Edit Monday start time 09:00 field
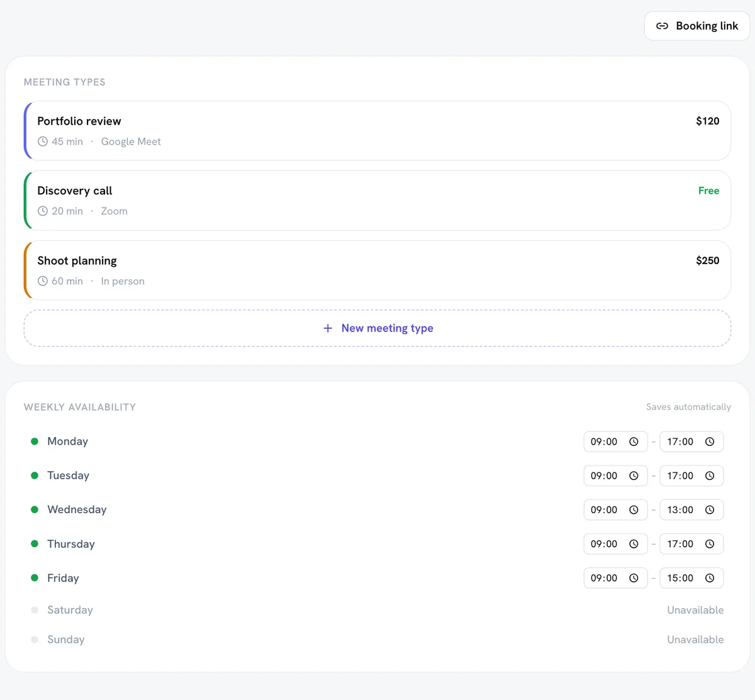 [615, 442]
